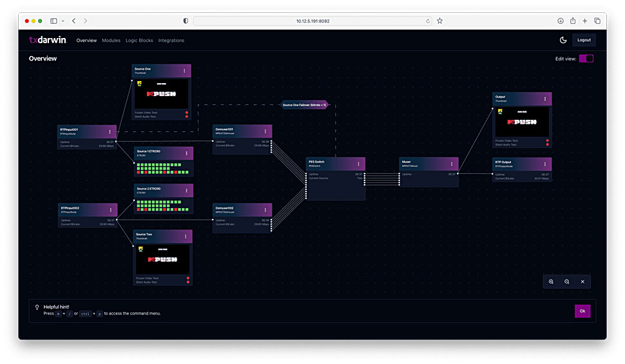Open the RTPInput001 node three-dot menu
Image resolution: width=625 pixels, height=364 pixels.
110,131
